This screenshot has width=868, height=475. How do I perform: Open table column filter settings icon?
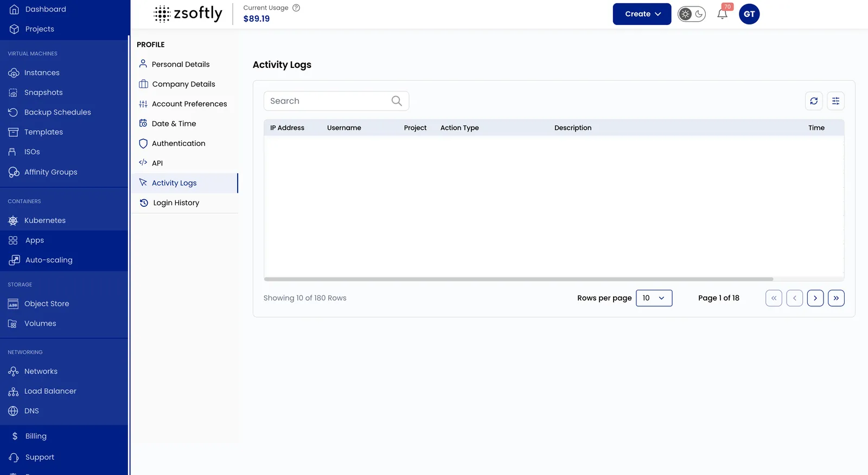point(835,101)
